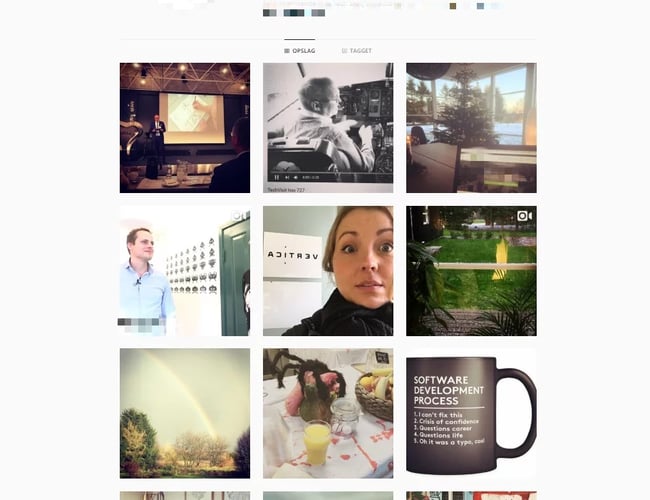Click the video progress bar in cockpit photo

pos(330,171)
